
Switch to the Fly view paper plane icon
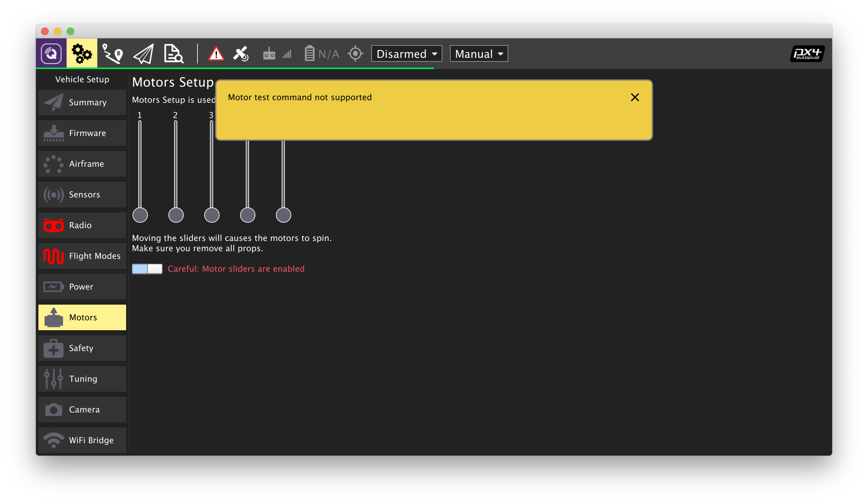[x=143, y=54]
